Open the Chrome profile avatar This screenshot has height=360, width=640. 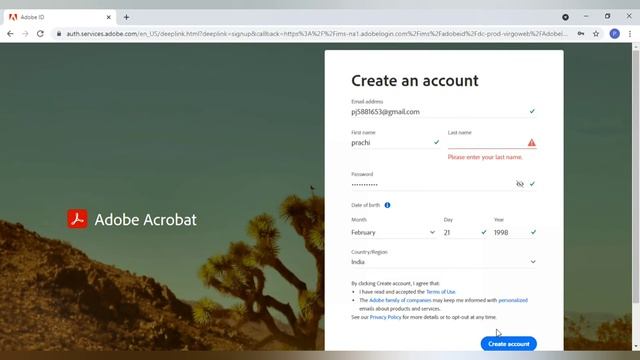(x=614, y=34)
